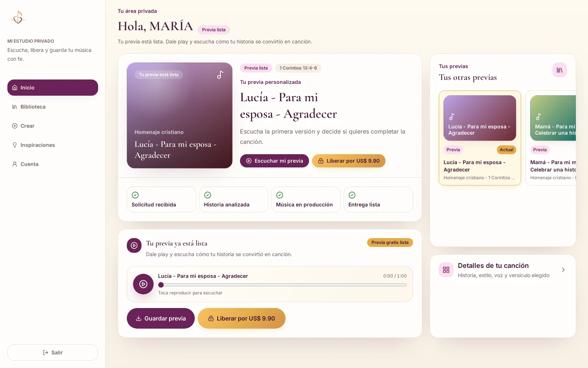
Task: Click the music note on cover art
Action: (220, 75)
